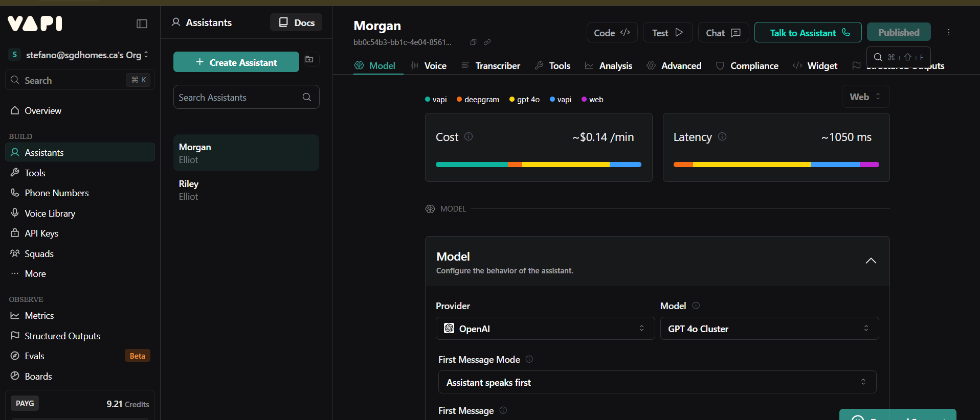Click the First Message Mode info icon
980x420 pixels.
pos(529,359)
